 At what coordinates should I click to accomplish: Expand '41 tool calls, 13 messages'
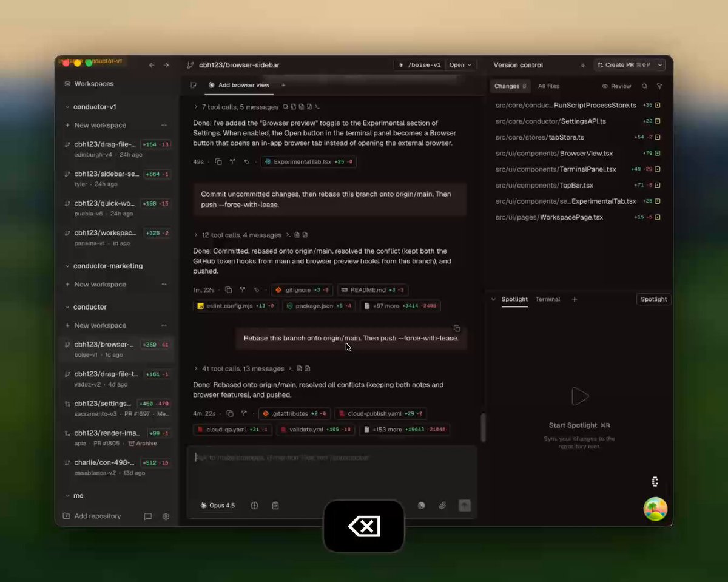243,368
